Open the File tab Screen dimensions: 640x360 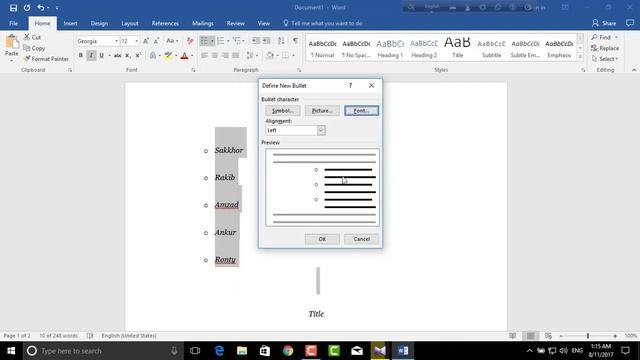[13, 23]
